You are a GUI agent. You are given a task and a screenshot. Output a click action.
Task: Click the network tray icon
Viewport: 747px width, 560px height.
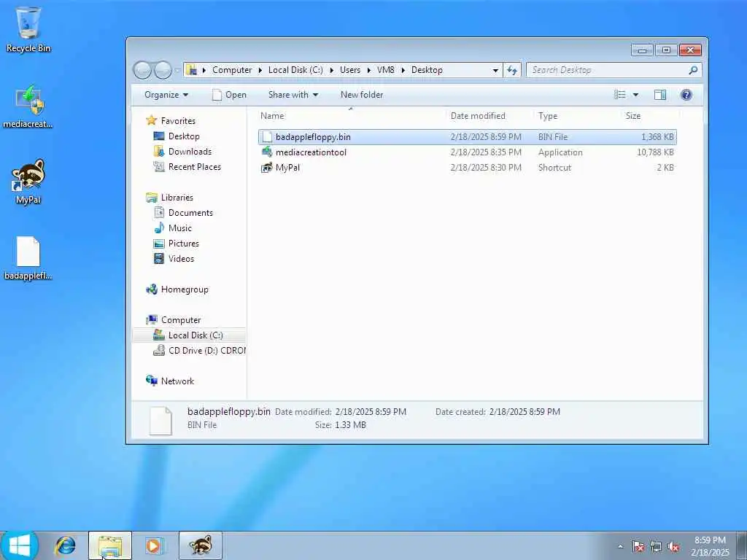[656, 546]
